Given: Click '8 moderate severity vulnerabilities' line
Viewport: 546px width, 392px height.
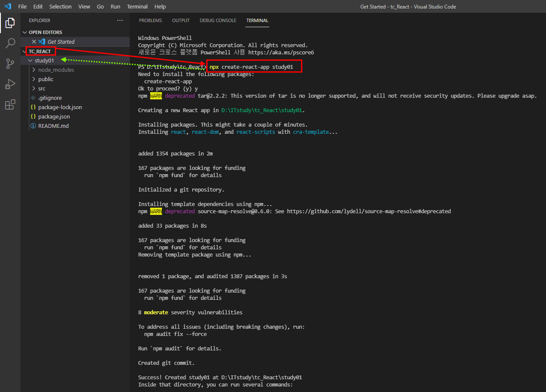Looking at the screenshot, I should pos(190,312).
